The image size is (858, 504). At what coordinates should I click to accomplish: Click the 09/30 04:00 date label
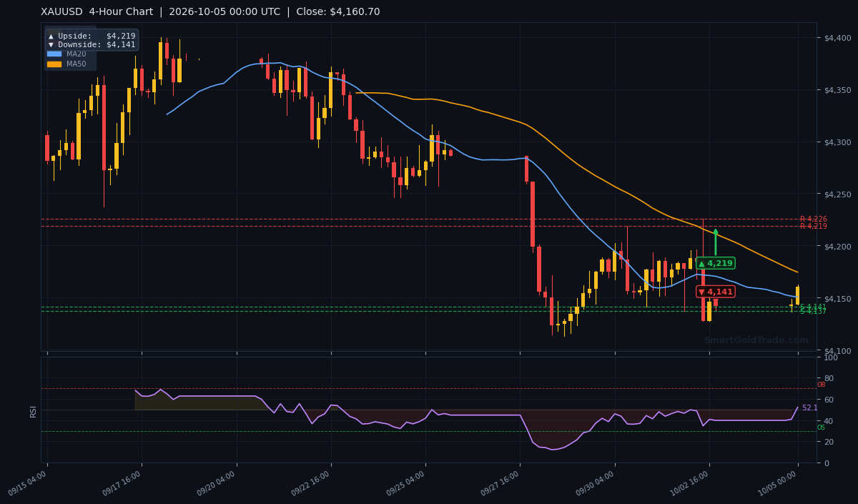point(595,483)
